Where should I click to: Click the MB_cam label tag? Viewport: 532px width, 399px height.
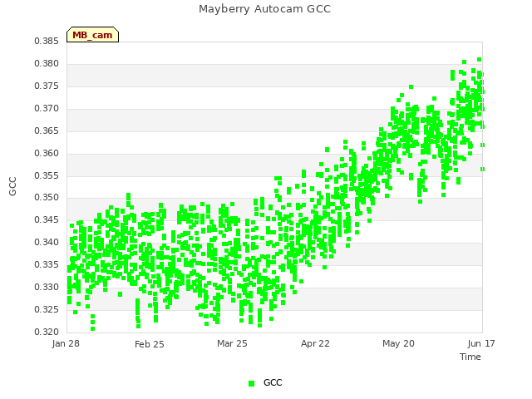pyautogui.click(x=92, y=35)
